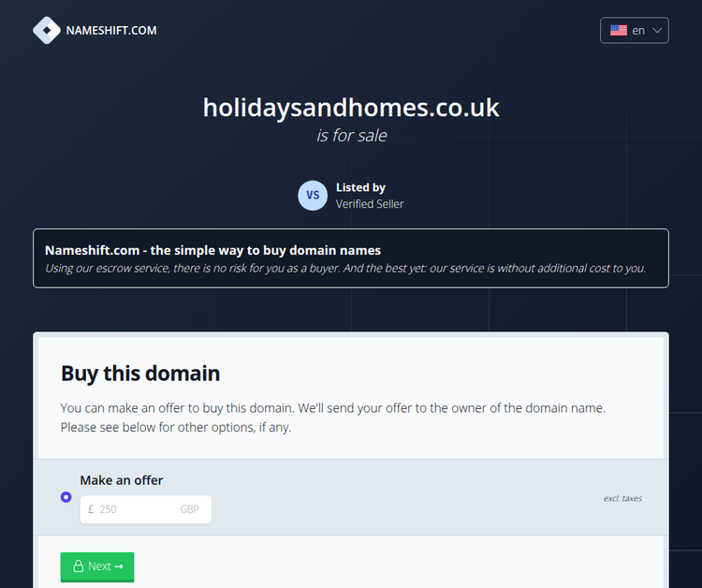Click the arrow on the Next button
The image size is (702, 588).
tap(119, 566)
